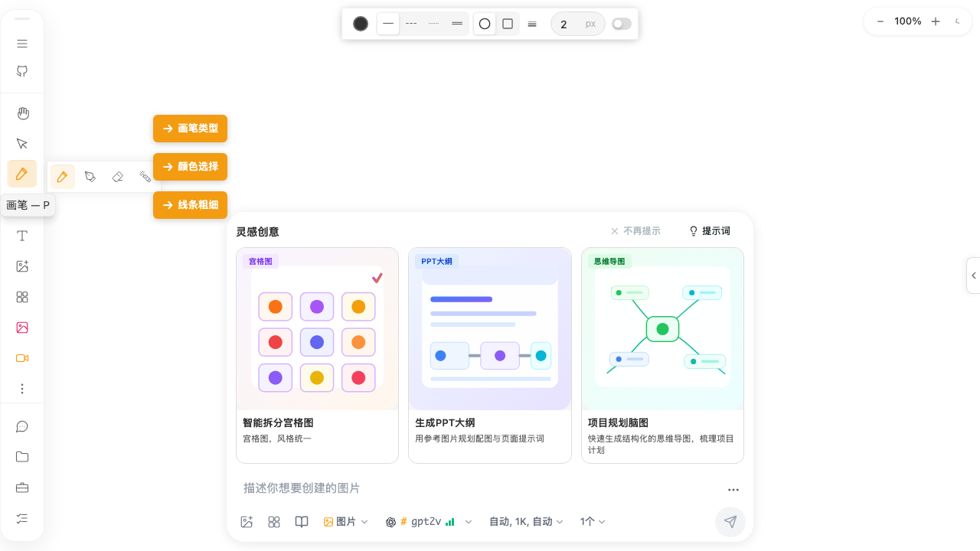Click the sidebar drag handle at top
The height and width of the screenshot is (551, 980).
pos(22,19)
